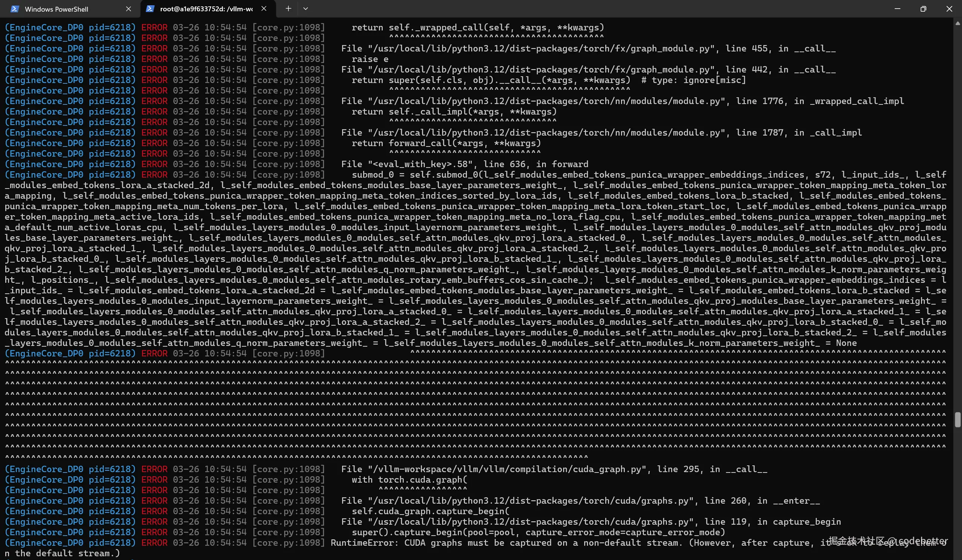Close the terminal window
The height and width of the screenshot is (560, 962).
click(x=949, y=9)
